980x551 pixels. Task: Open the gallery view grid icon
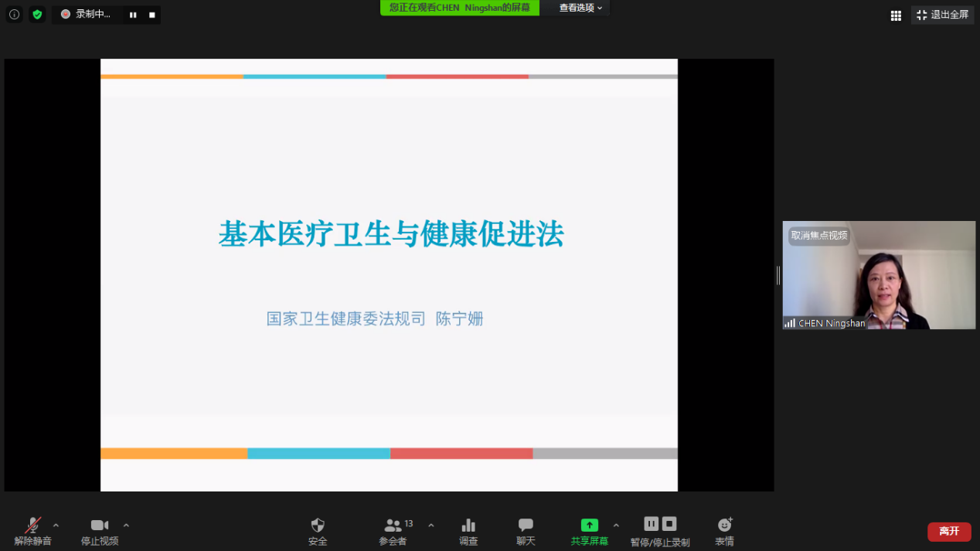click(896, 15)
